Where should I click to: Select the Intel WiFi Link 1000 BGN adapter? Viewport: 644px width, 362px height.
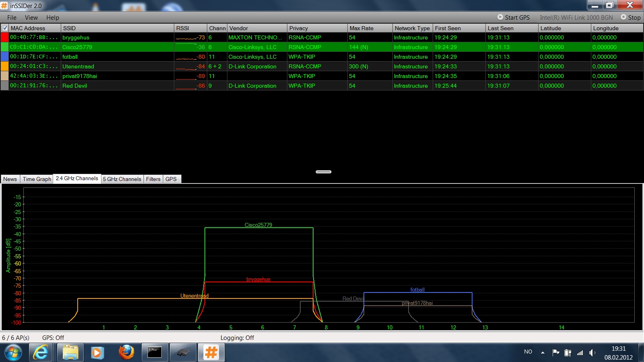coord(576,17)
